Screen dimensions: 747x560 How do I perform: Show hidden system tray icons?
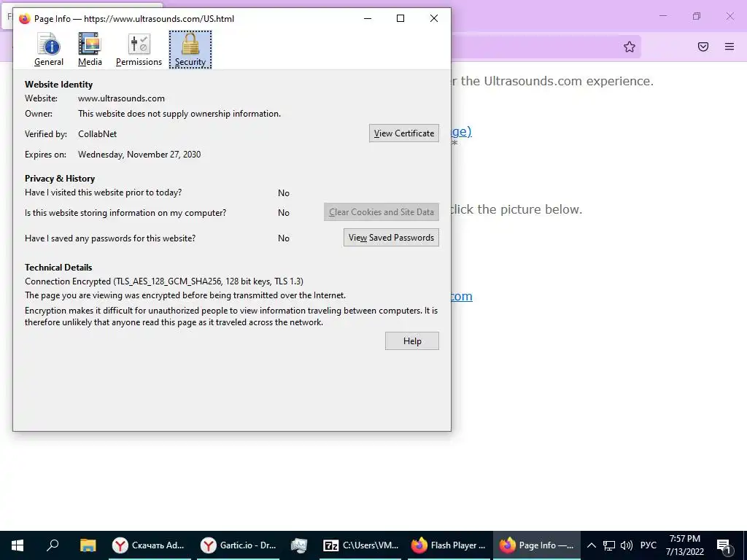pyautogui.click(x=591, y=545)
